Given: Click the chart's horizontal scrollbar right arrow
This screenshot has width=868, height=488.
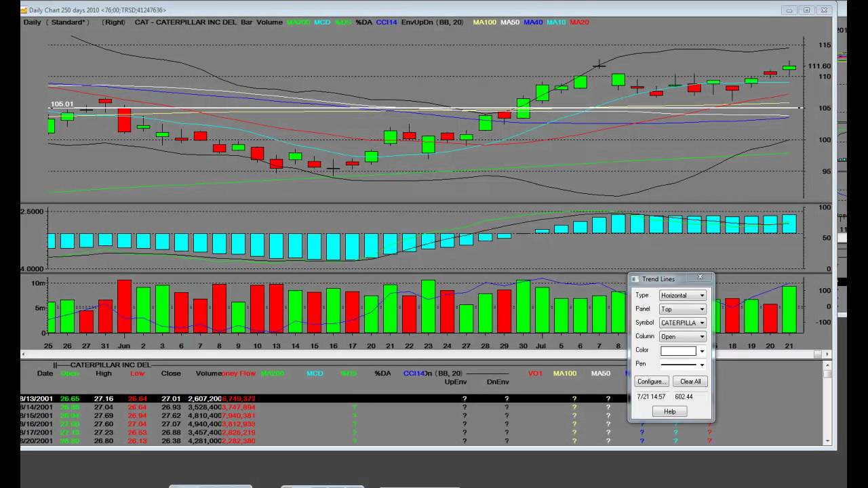Looking at the screenshot, I should [x=827, y=354].
